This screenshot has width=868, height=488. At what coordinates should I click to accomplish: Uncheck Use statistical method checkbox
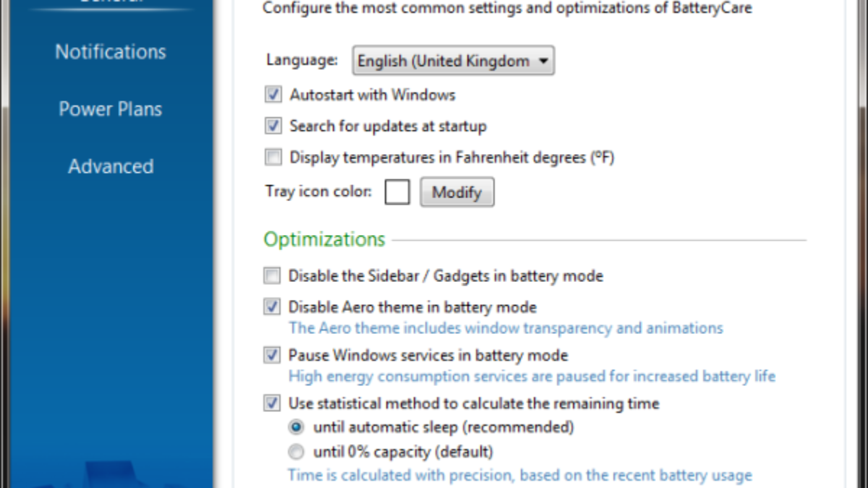[272, 403]
